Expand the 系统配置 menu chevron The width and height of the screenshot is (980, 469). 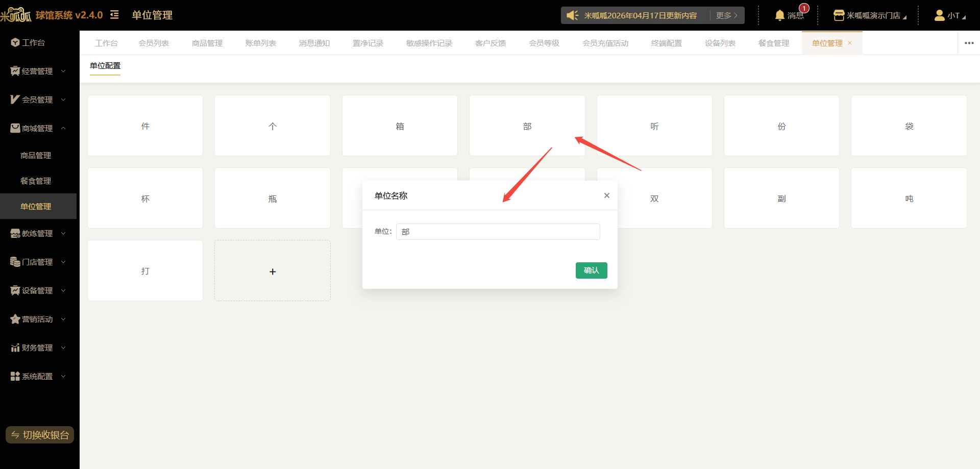click(x=63, y=376)
